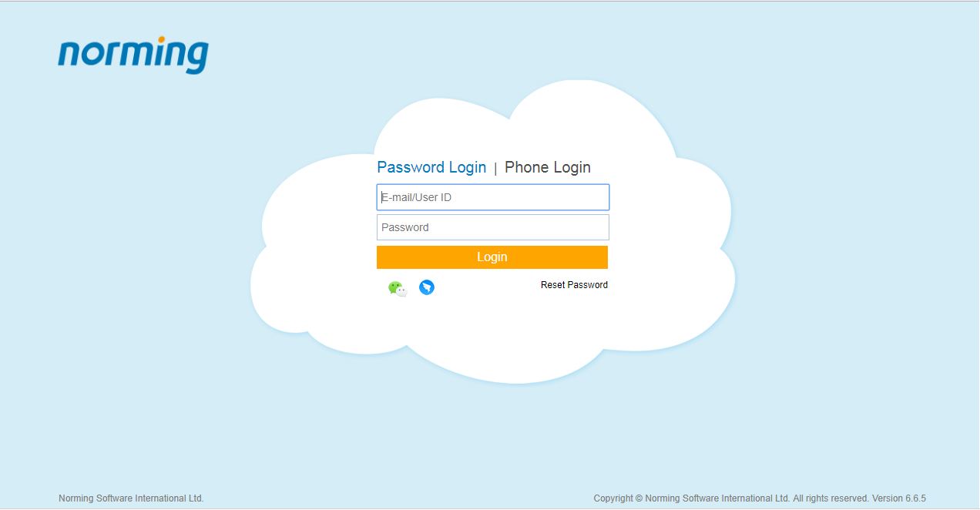The height and width of the screenshot is (510, 980).
Task: Click the separator between the login tabs
Action: pos(495,168)
